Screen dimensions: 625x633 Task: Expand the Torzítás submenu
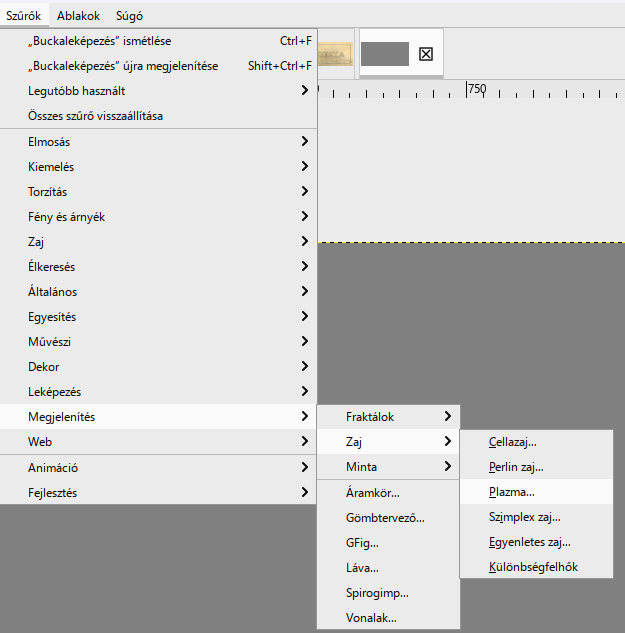point(158,192)
